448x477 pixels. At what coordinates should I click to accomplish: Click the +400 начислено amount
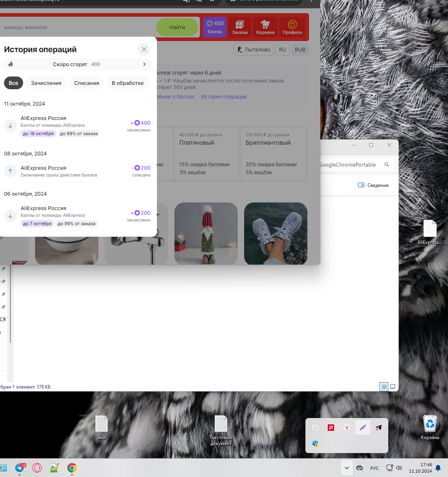pos(139,126)
